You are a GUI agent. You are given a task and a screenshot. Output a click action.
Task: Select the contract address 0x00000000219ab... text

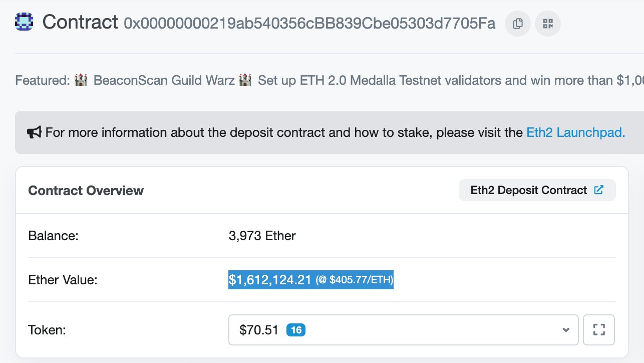[309, 23]
